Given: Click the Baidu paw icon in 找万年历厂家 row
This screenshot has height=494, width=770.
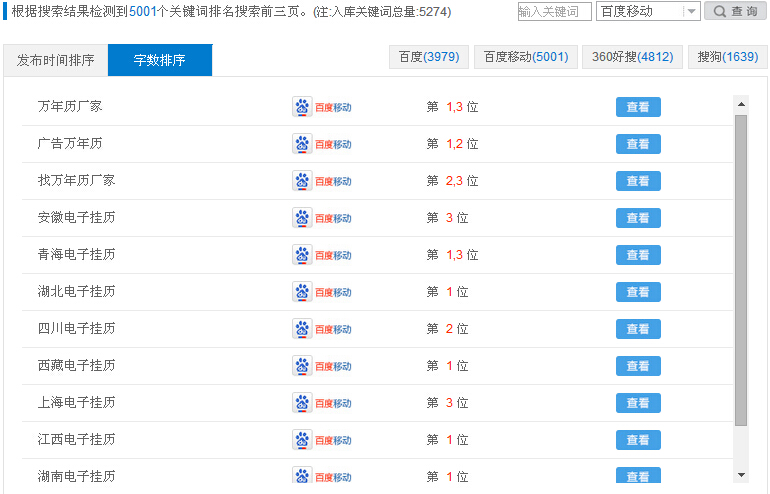Looking at the screenshot, I should [302, 181].
